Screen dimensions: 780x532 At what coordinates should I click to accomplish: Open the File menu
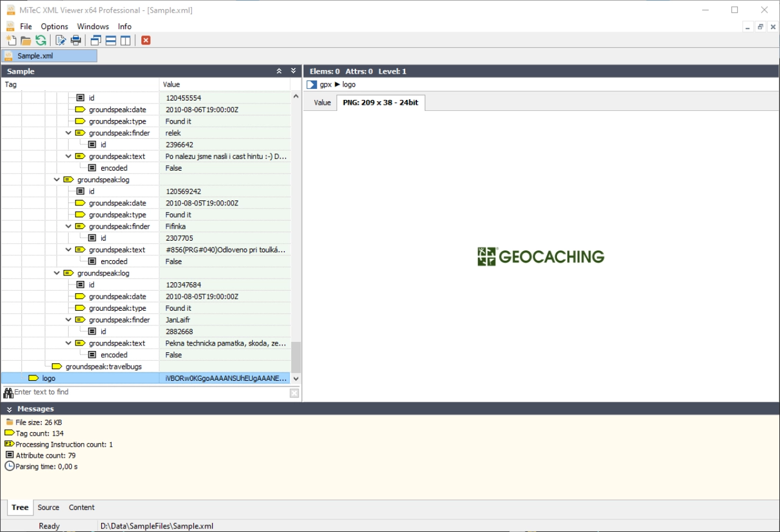pos(26,26)
